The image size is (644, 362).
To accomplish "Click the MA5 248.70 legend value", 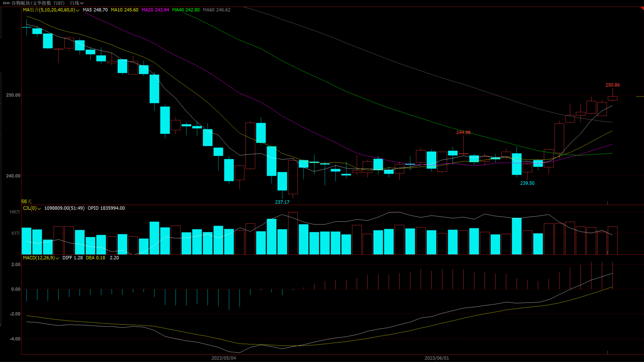I will click(x=95, y=10).
